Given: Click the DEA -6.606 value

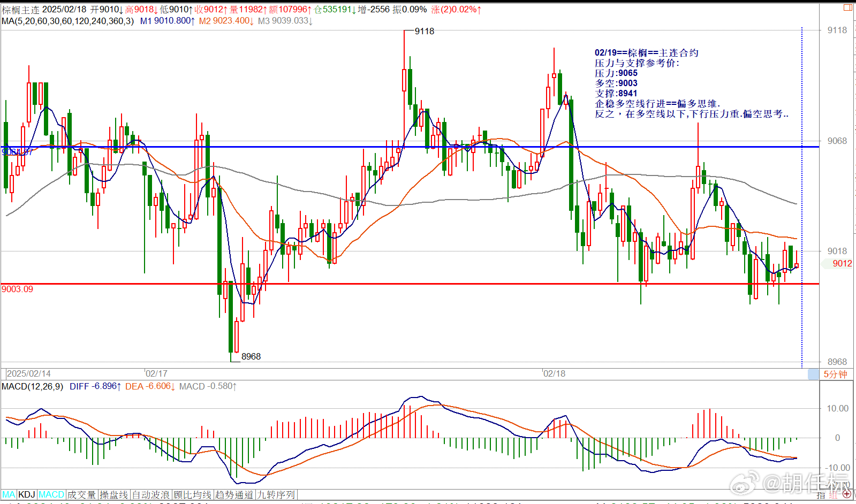Looking at the screenshot, I should (x=150, y=386).
